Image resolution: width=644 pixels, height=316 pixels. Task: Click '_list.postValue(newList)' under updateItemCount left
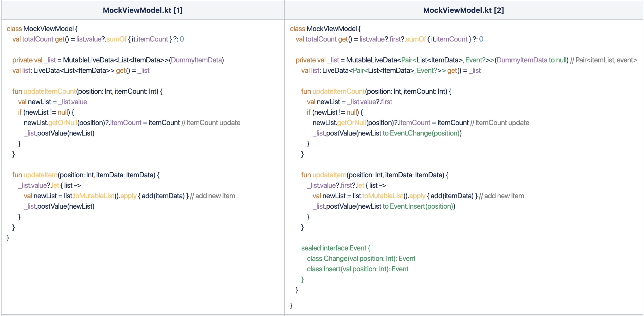pos(59,133)
